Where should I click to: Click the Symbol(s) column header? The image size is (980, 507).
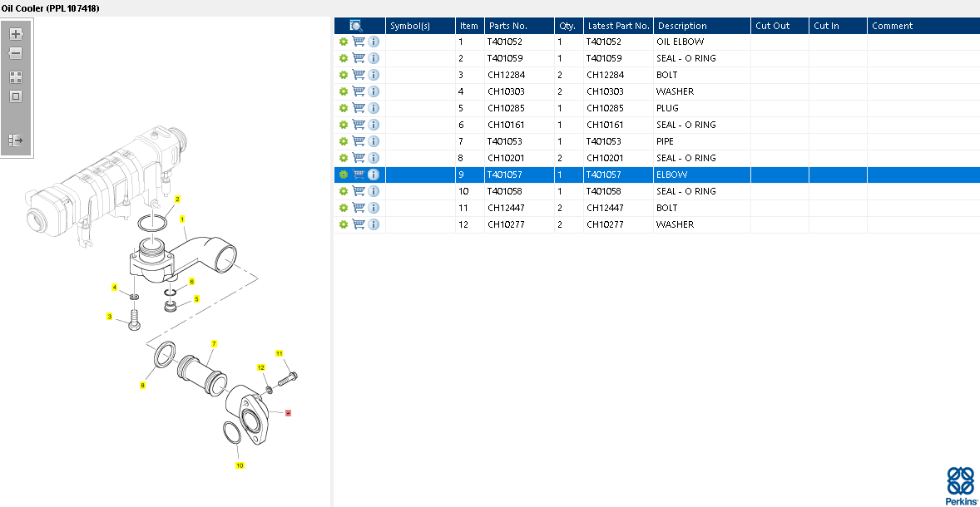tap(421, 26)
